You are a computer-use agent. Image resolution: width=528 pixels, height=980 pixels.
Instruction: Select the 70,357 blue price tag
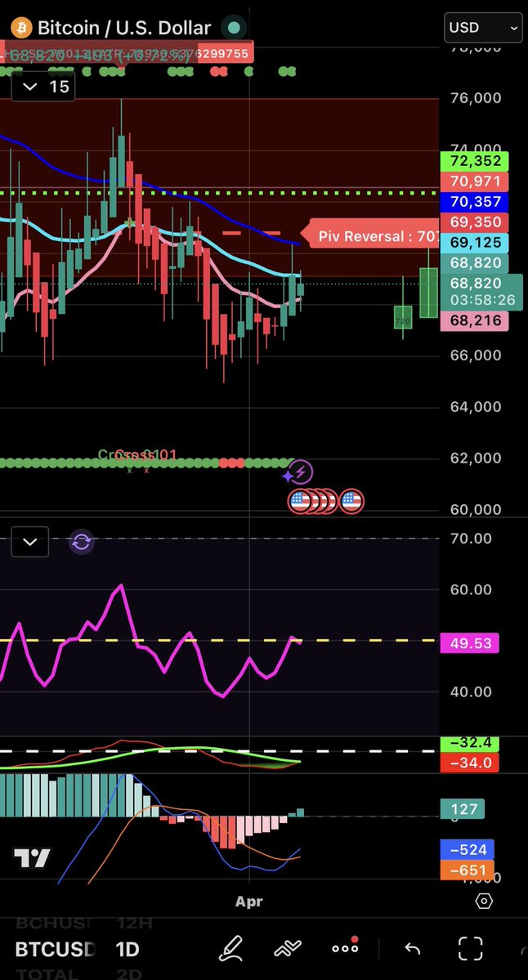point(475,202)
